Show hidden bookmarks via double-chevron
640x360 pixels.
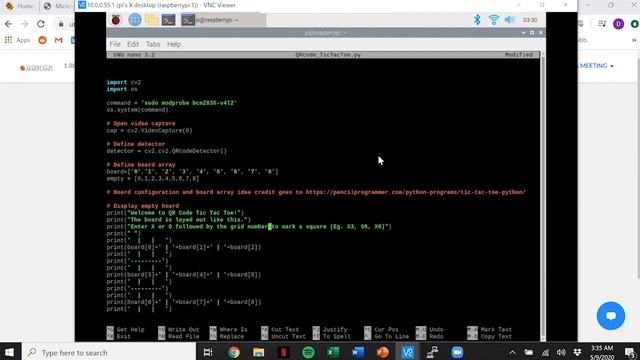(x=634, y=40)
